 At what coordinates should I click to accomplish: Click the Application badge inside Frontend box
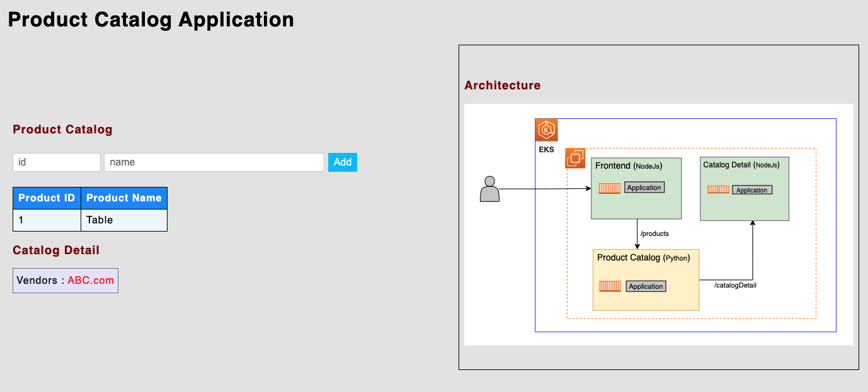tap(644, 187)
